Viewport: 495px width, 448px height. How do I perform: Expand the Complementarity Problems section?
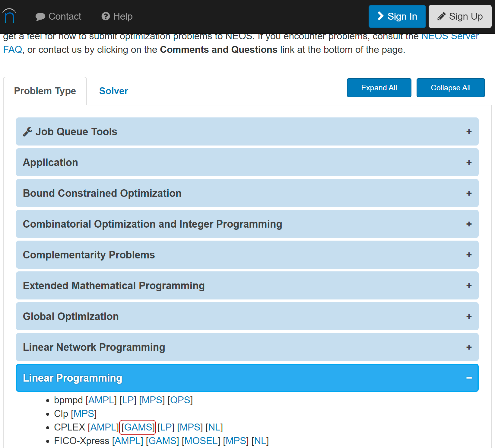(247, 255)
